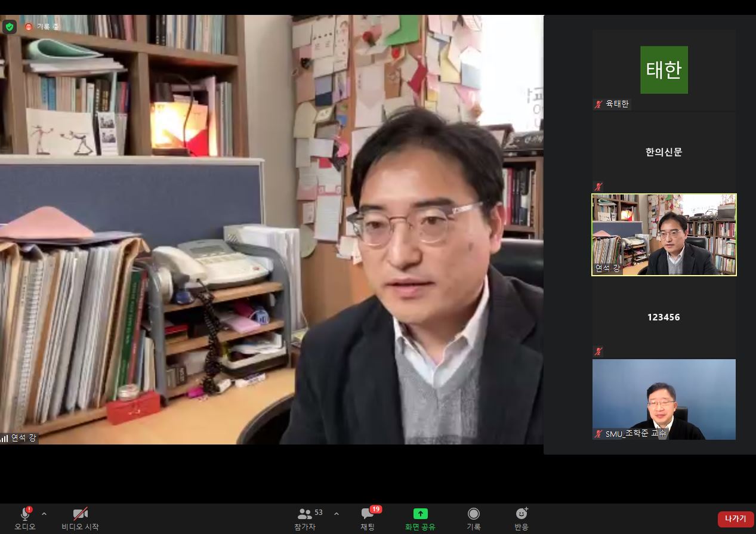Open the participants panel

pos(305,514)
